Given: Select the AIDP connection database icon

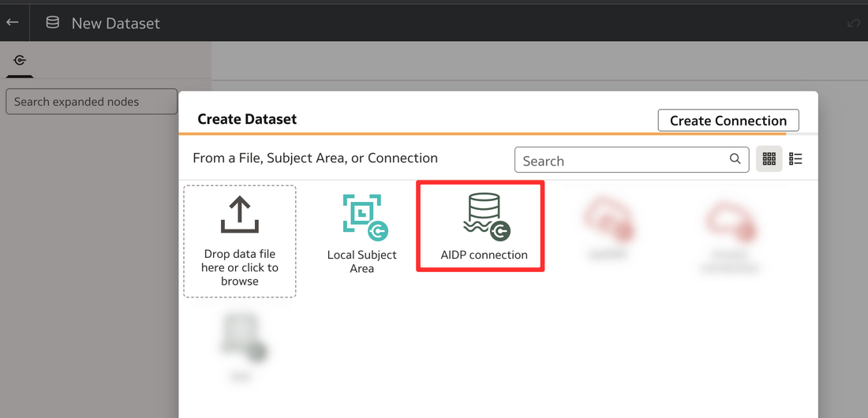Looking at the screenshot, I should [x=486, y=216].
